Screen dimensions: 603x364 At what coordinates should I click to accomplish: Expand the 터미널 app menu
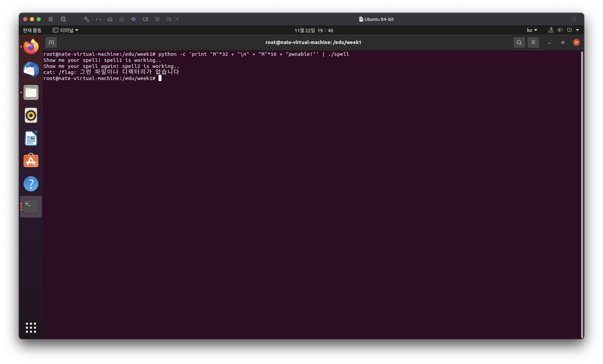(66, 30)
